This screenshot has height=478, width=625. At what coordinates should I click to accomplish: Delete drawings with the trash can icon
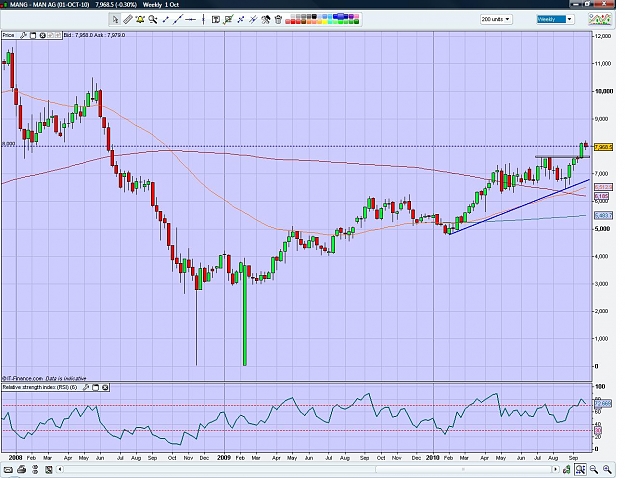pyautogui.click(x=278, y=19)
